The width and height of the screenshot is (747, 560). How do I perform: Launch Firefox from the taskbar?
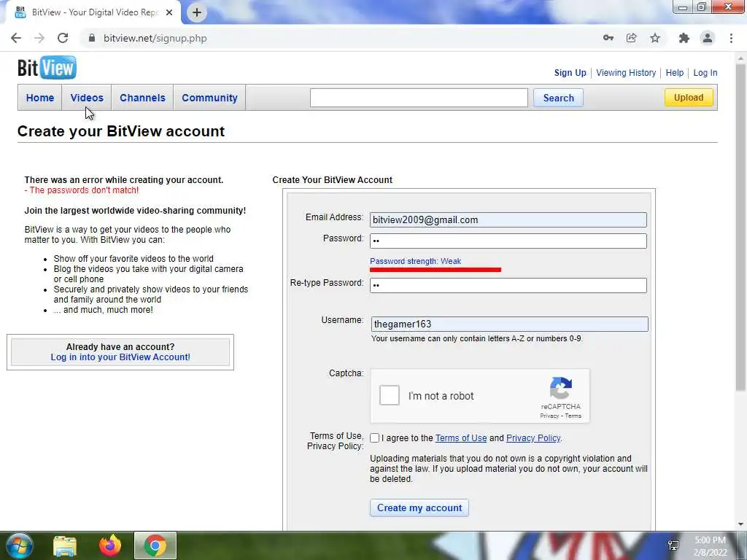tap(110, 545)
